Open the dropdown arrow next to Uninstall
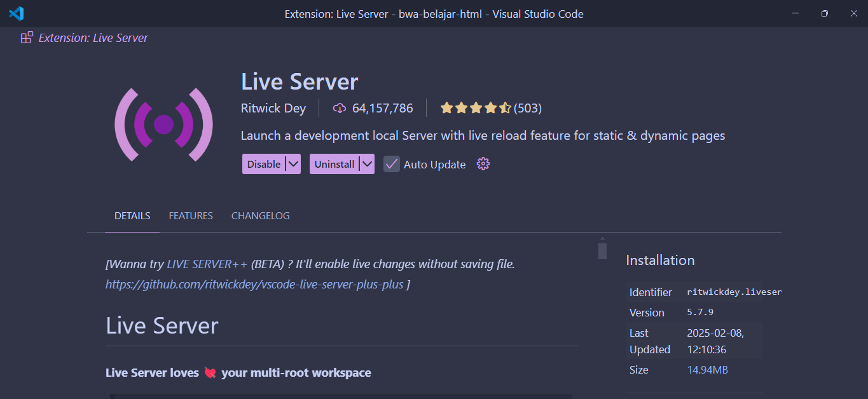Image resolution: width=868 pixels, height=399 pixels. (366, 164)
